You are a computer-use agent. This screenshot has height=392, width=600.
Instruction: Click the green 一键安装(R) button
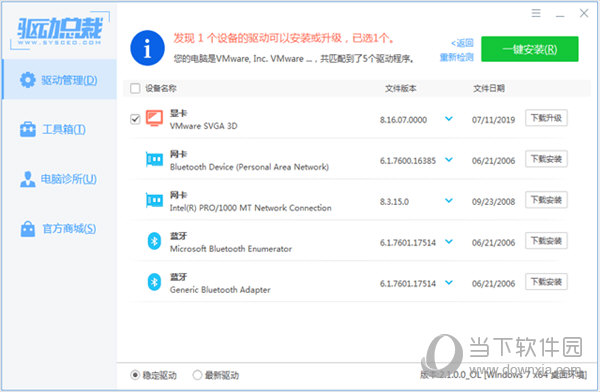click(530, 49)
